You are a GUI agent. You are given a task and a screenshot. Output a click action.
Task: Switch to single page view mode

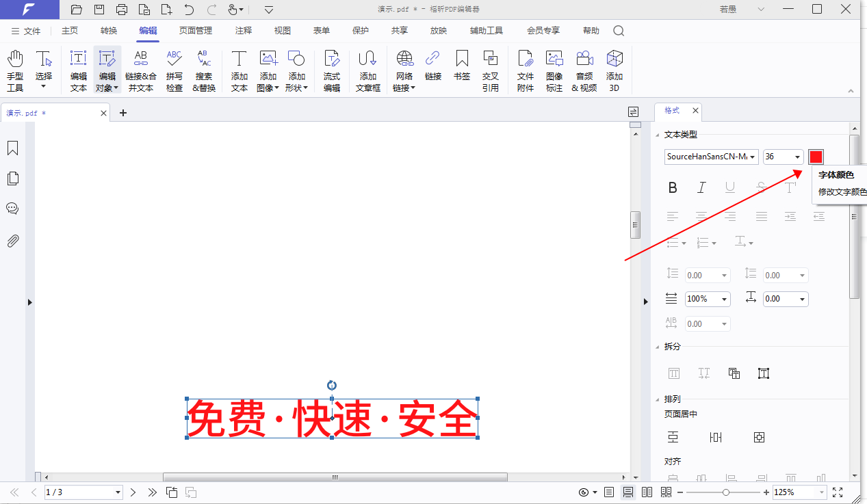[609, 492]
